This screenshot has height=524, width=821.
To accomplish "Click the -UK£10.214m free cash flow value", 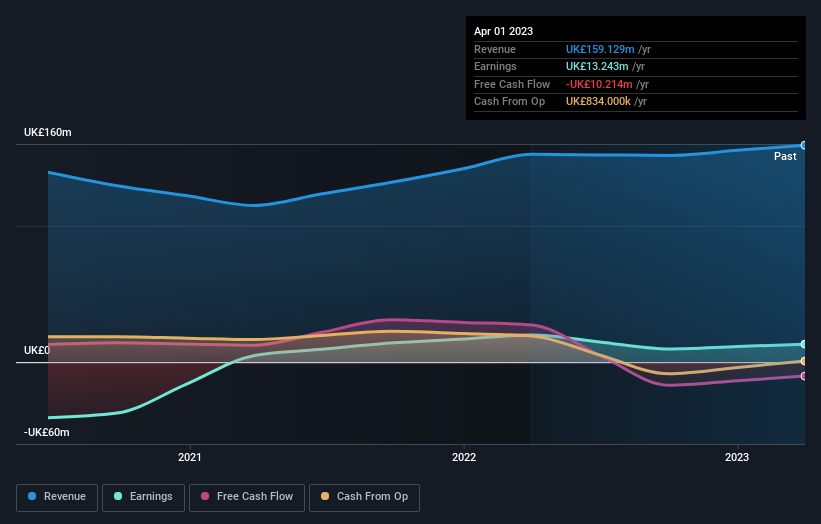I will (x=599, y=84).
